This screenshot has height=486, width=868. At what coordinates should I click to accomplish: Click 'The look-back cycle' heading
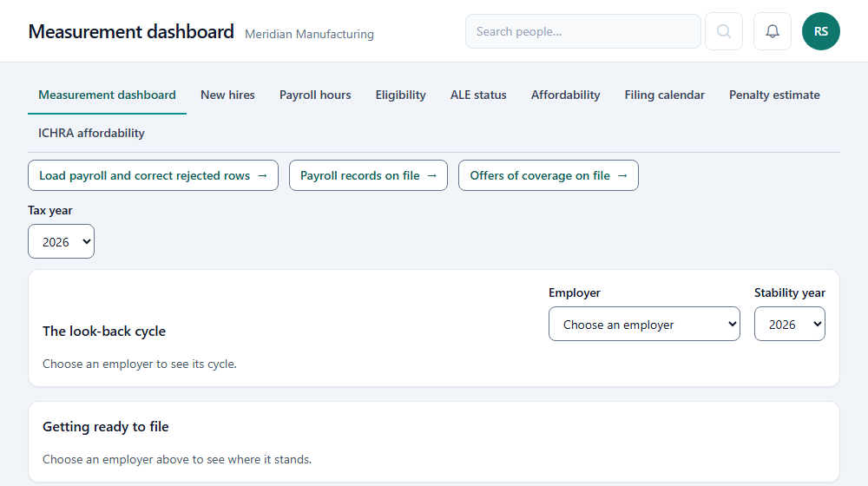(x=104, y=331)
